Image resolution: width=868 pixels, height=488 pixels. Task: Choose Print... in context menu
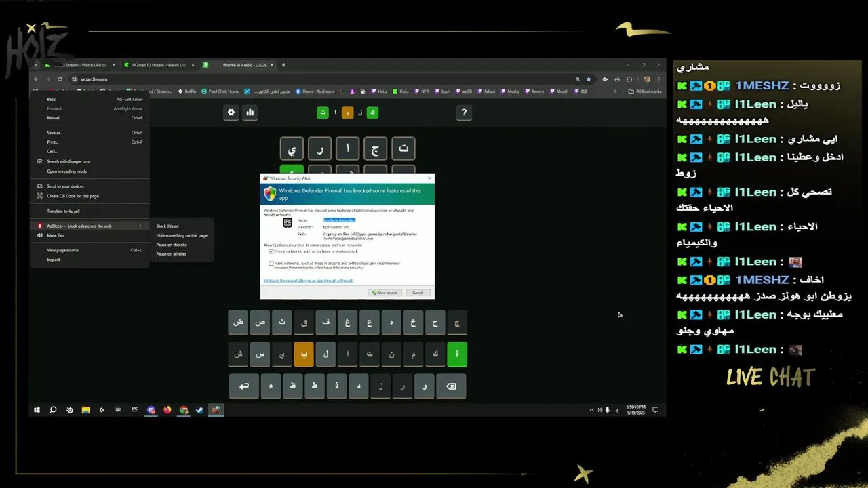click(90, 142)
